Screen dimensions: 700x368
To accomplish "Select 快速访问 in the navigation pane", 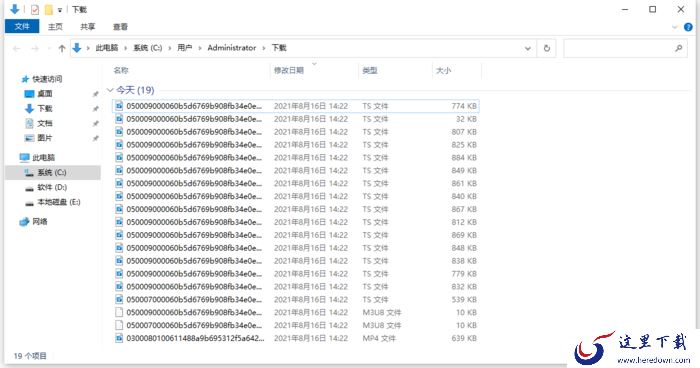I will [x=47, y=79].
